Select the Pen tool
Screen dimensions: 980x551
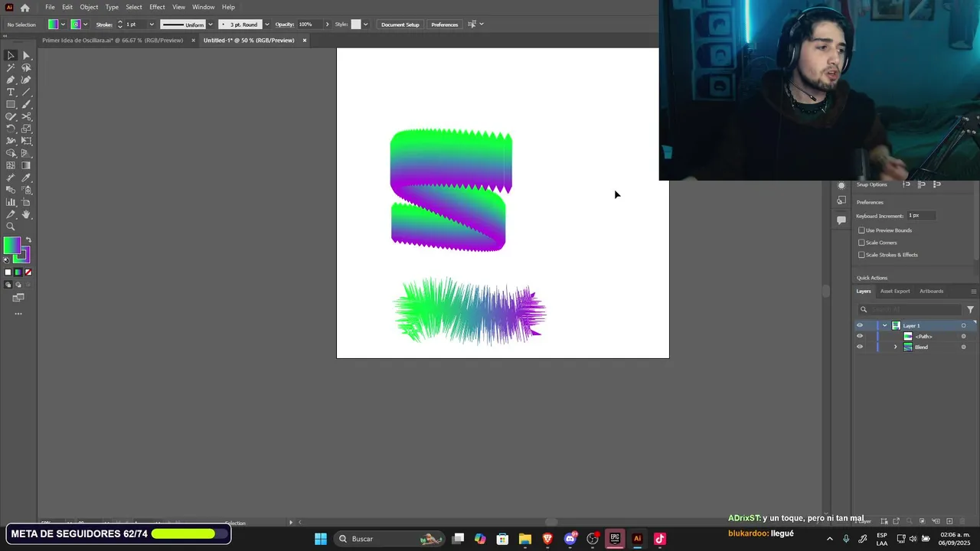click(x=11, y=80)
